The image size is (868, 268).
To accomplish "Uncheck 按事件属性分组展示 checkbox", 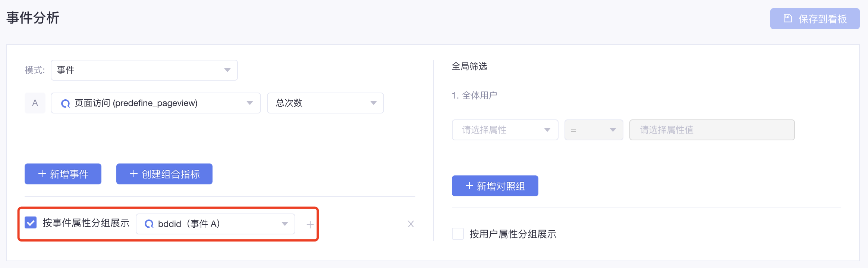I will (x=31, y=223).
